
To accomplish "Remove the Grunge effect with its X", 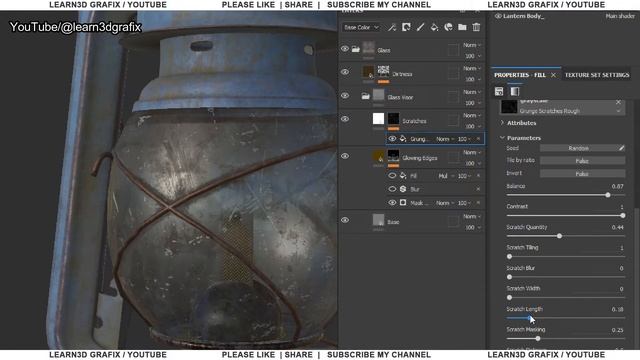I will 478,139.
